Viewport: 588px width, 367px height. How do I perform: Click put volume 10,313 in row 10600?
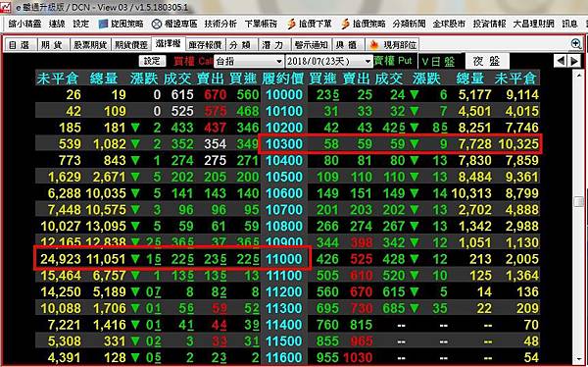471,193
